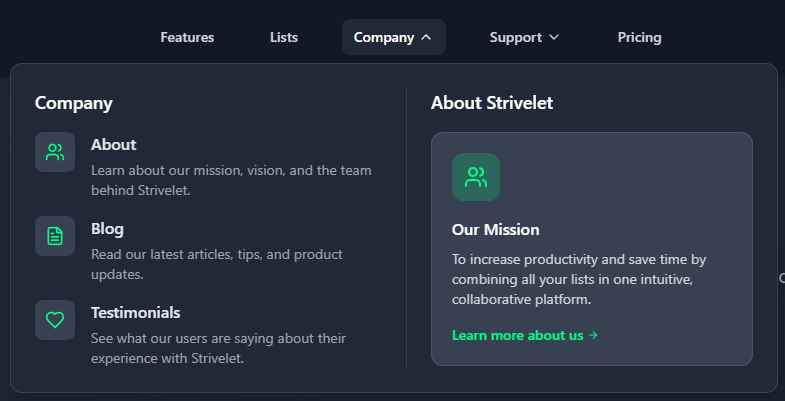Click the Blog description text
This screenshot has height=401, width=785.
(216, 264)
